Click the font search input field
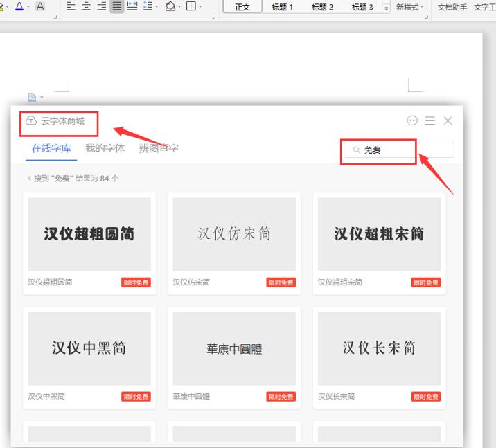This screenshot has width=496, height=448. 399,150
